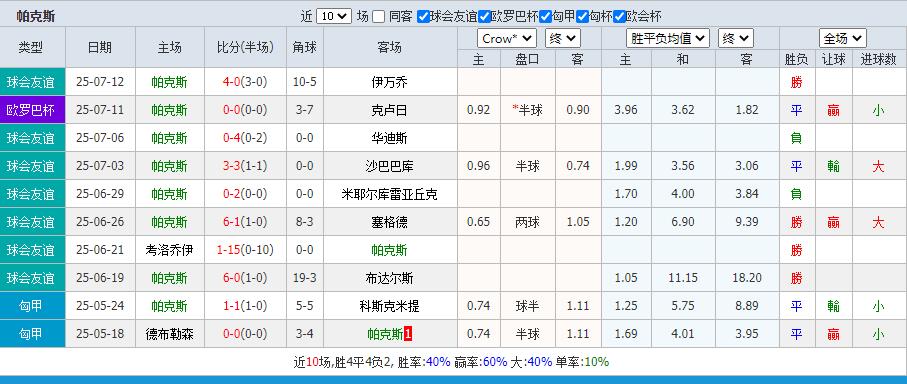Click the red 1 badge beside 帕克斯
The height and width of the screenshot is (384, 907).
408,334
